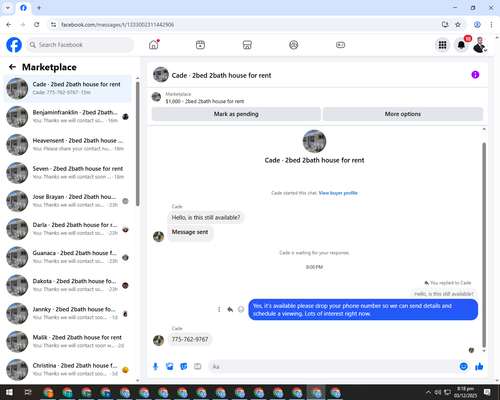This screenshot has width=500, height=400.
Task: Click the blue 'Yes, it's available' message
Action: (x=363, y=310)
